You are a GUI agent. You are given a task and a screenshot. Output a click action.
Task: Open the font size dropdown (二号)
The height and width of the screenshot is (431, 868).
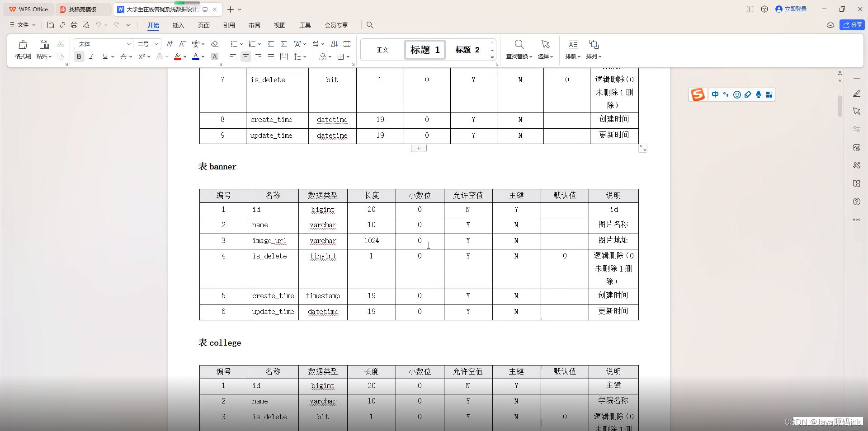tap(156, 44)
